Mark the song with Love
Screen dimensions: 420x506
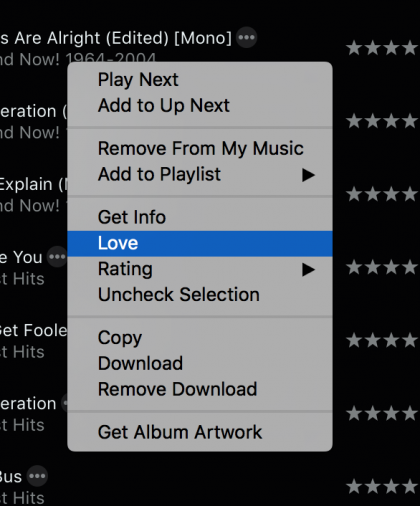point(200,243)
